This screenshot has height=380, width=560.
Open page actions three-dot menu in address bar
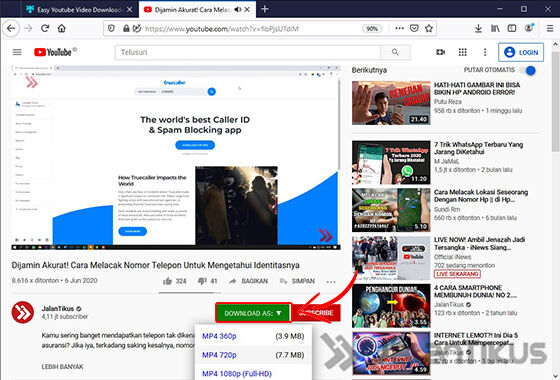400,29
